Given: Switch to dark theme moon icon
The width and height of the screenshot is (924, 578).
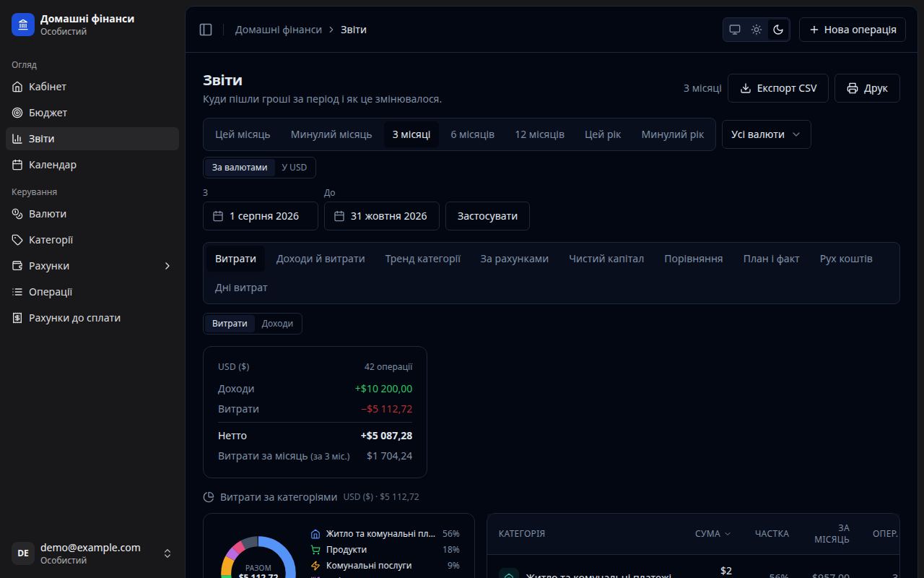Looking at the screenshot, I should point(778,30).
